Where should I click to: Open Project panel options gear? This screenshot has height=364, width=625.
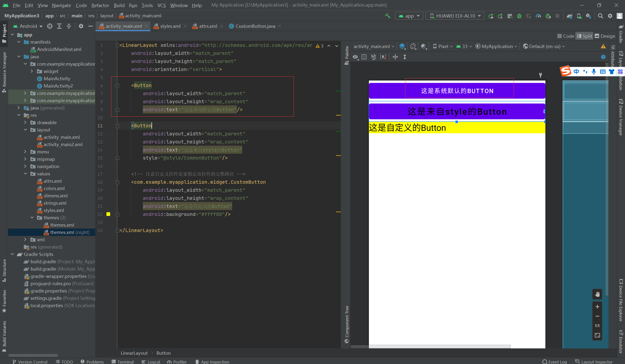pyautogui.click(x=81, y=26)
